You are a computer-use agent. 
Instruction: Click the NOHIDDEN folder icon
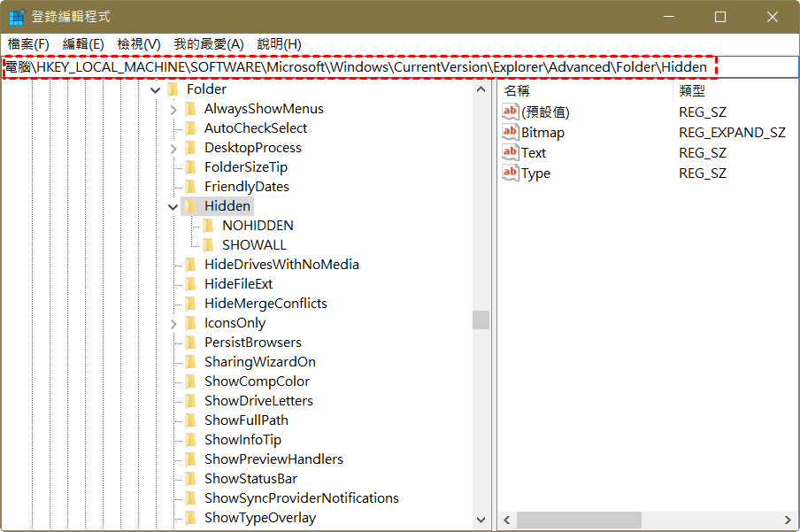[x=208, y=226]
